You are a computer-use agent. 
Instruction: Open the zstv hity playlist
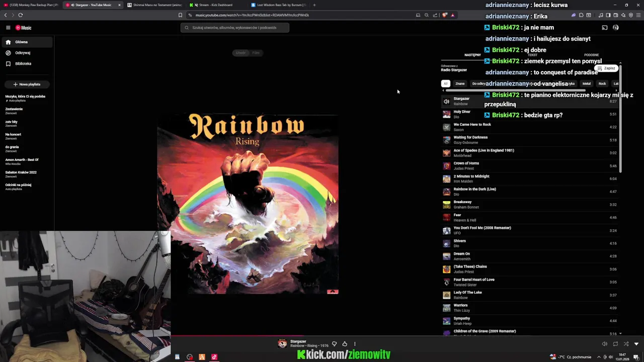point(12,123)
